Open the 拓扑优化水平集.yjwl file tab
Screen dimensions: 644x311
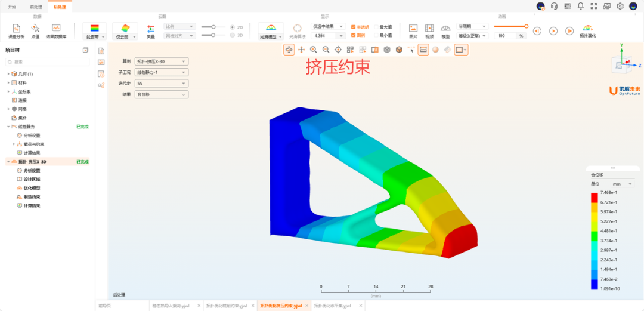pyautogui.click(x=333, y=306)
